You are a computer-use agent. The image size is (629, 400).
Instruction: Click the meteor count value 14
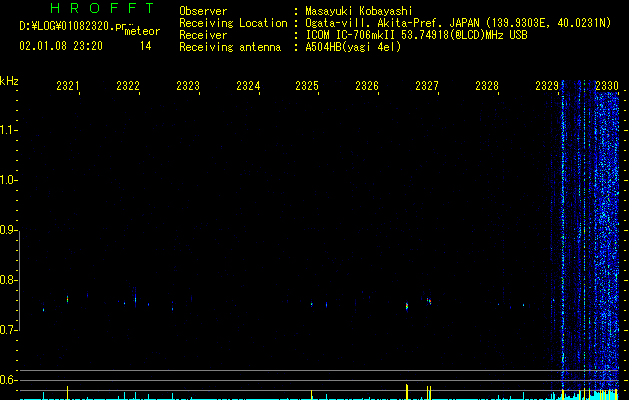(x=146, y=46)
